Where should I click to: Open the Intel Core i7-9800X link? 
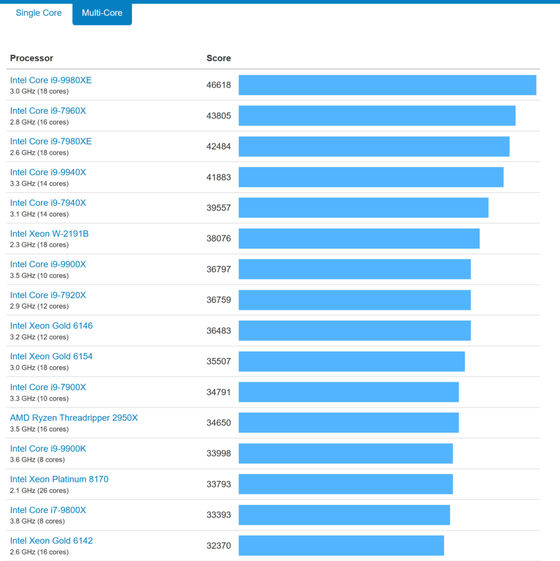click(48, 510)
